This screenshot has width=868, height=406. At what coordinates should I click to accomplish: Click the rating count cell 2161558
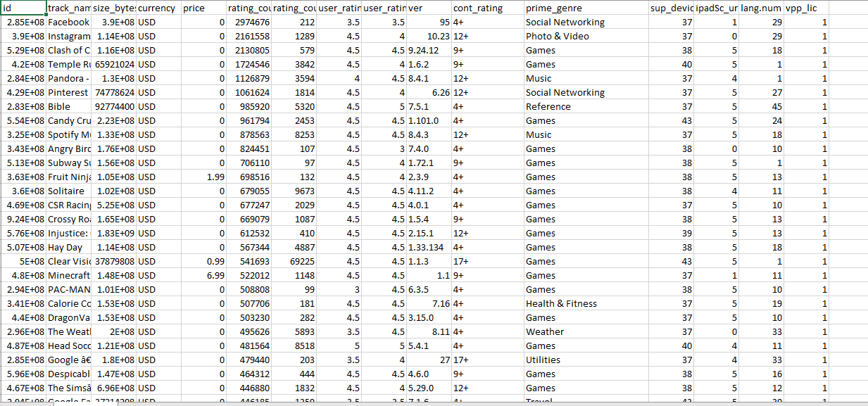(249, 37)
